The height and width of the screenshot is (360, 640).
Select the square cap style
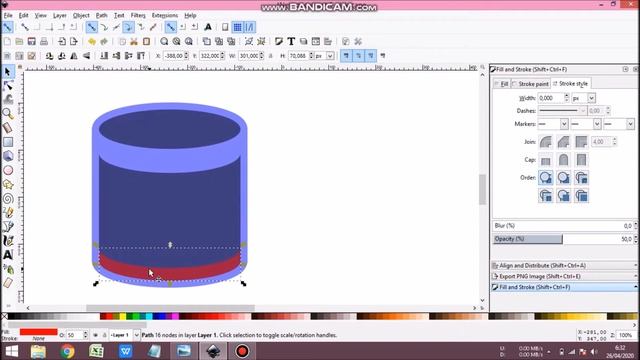[581, 160]
